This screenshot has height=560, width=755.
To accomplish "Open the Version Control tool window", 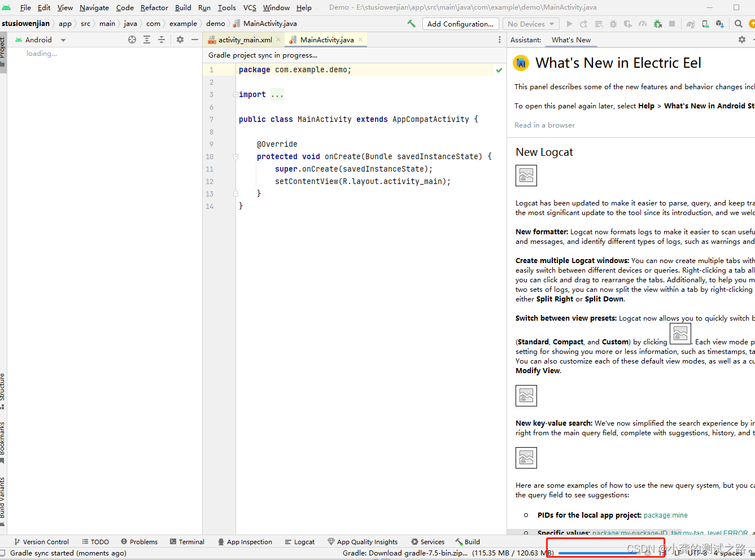I will (41, 541).
